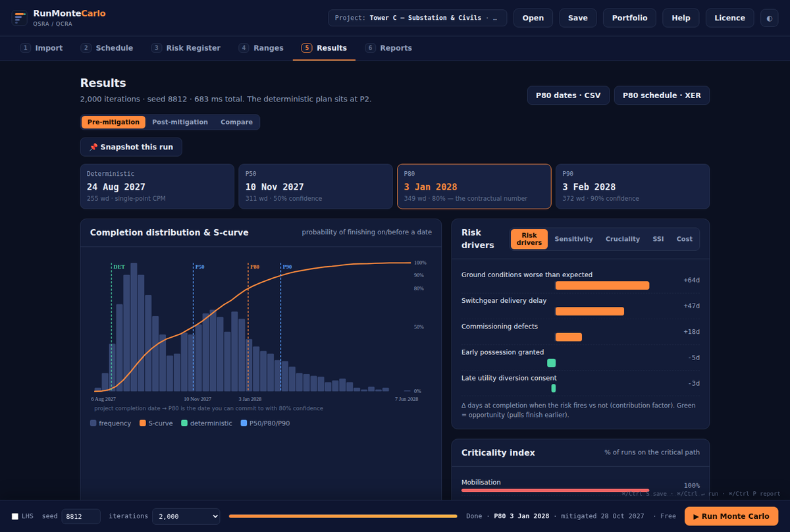Screen dimensions: 790x532
Task: Click the run progress bar
Action: coord(343,516)
